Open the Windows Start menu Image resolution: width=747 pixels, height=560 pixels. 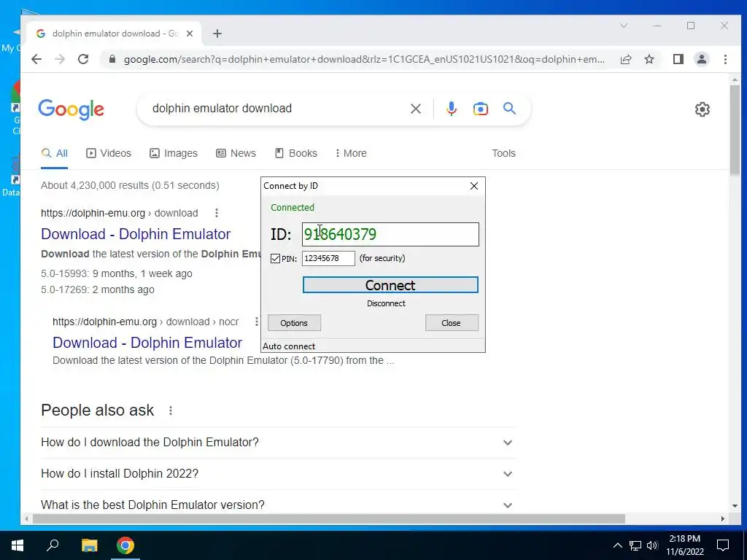tap(18, 545)
